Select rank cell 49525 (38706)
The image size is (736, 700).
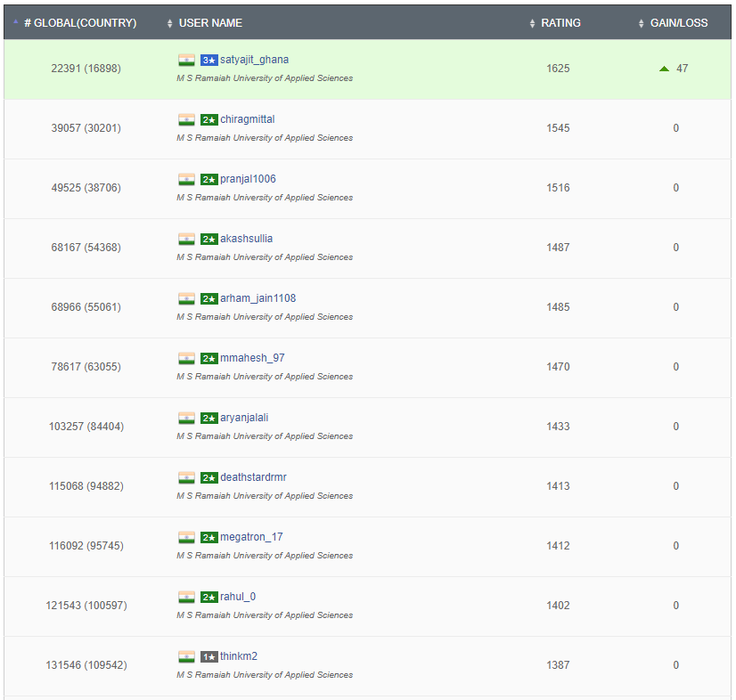(86, 188)
